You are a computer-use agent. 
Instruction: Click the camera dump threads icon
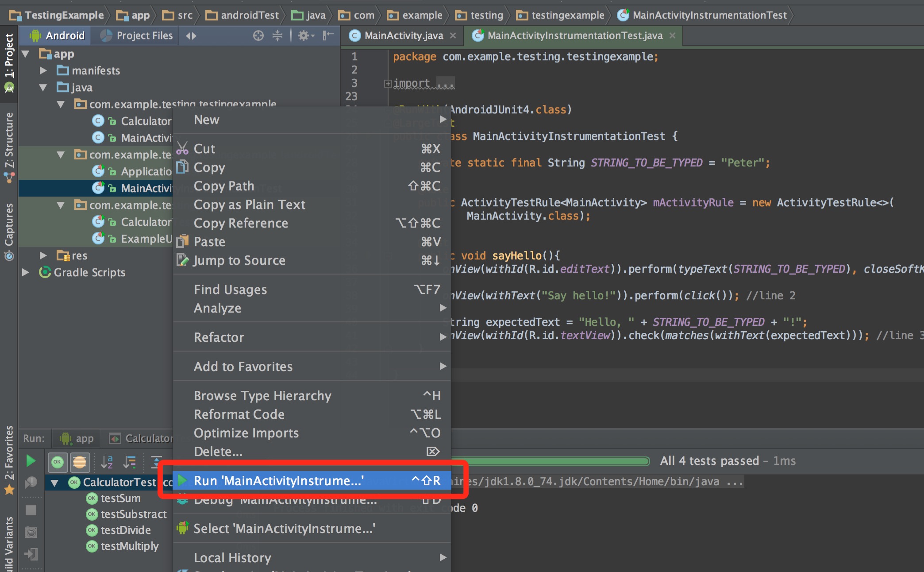[31, 532]
